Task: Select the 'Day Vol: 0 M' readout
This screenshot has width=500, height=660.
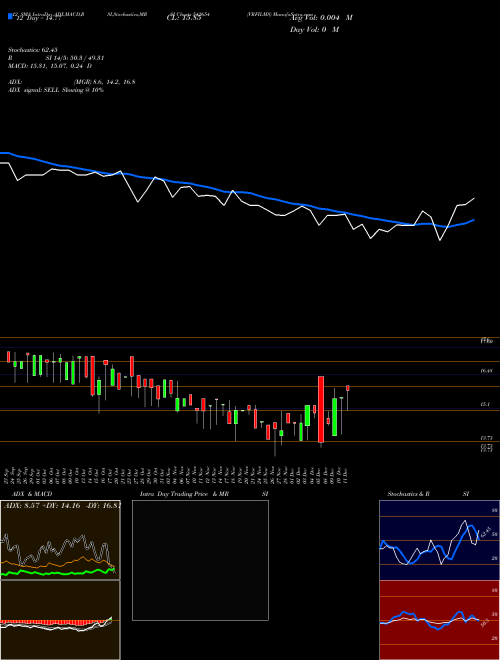Action: (314, 30)
